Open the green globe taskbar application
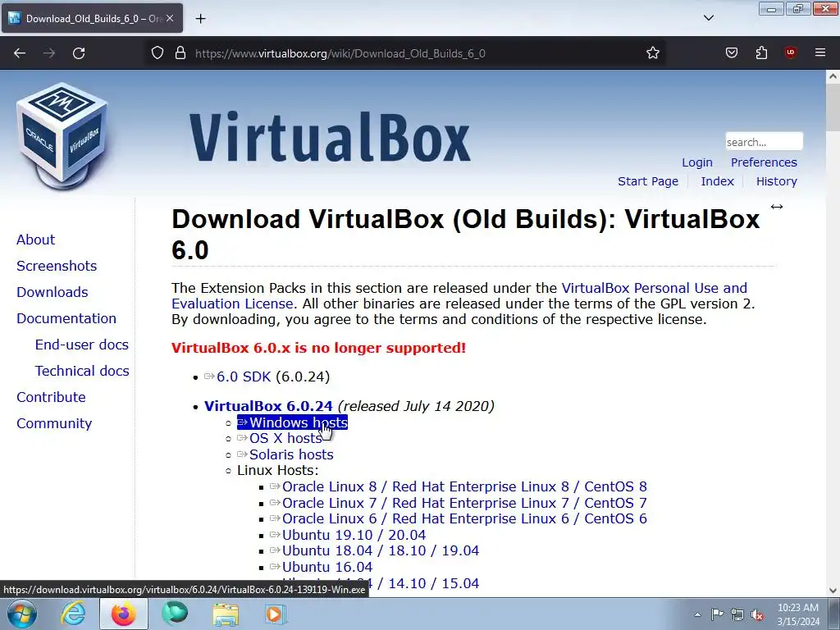The image size is (840, 630). pyautogui.click(x=175, y=614)
